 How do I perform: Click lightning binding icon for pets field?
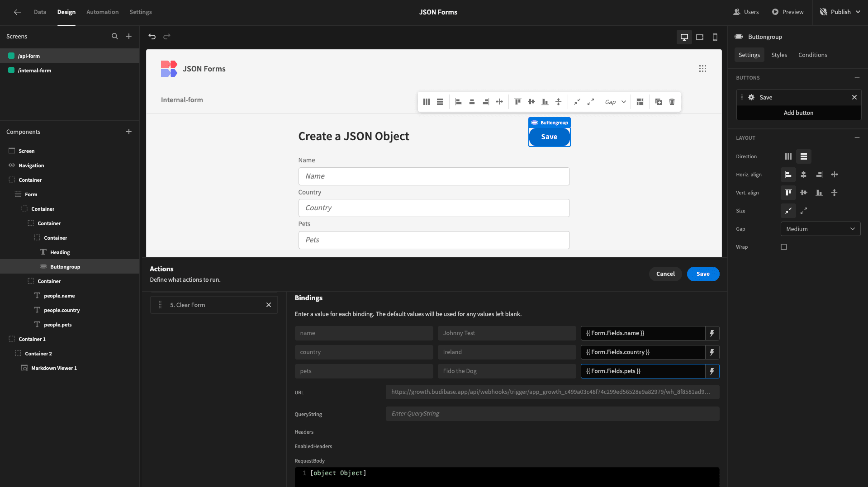coord(712,371)
